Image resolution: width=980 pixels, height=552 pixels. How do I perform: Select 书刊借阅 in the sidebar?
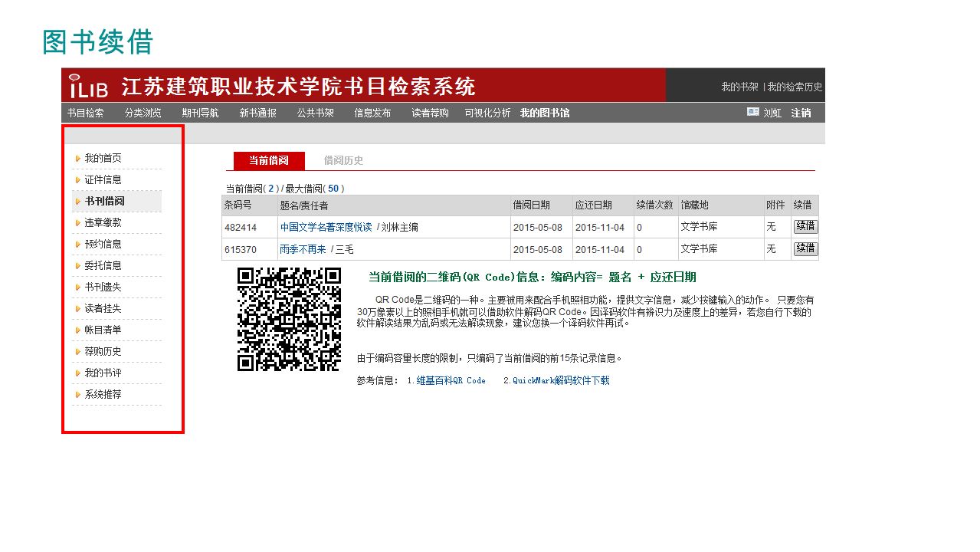(104, 201)
